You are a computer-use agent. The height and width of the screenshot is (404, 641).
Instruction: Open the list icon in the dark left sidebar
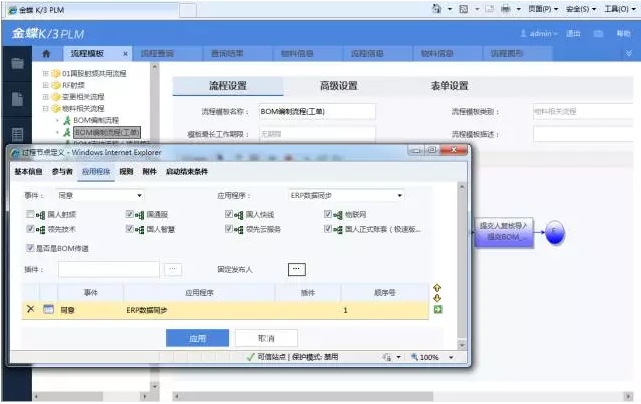pos(17,135)
